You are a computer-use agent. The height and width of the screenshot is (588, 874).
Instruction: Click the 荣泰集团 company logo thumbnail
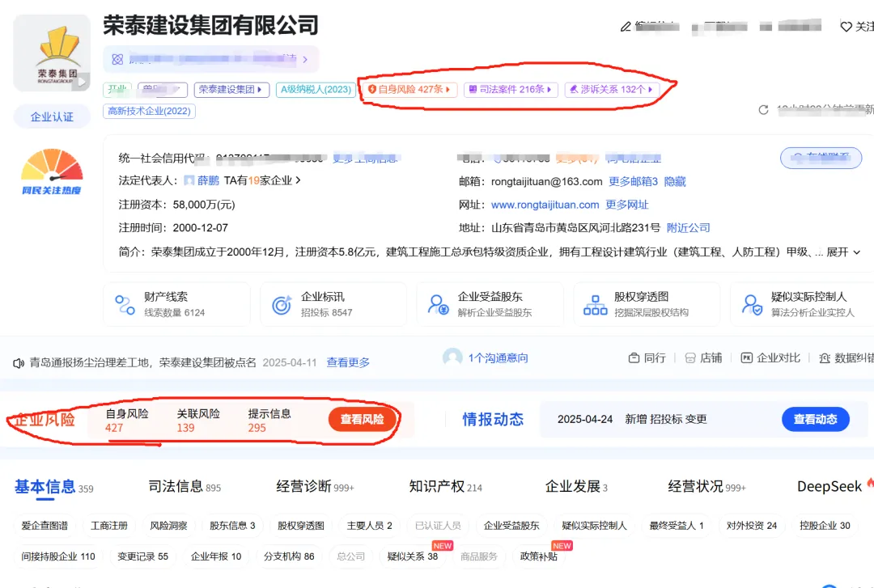tap(52, 53)
